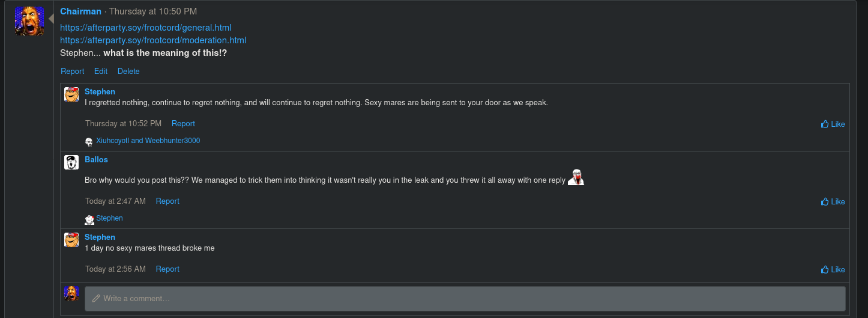Viewport: 868px width, 318px height.
Task: Open the frootcord moderation.html link
Action: (x=153, y=40)
